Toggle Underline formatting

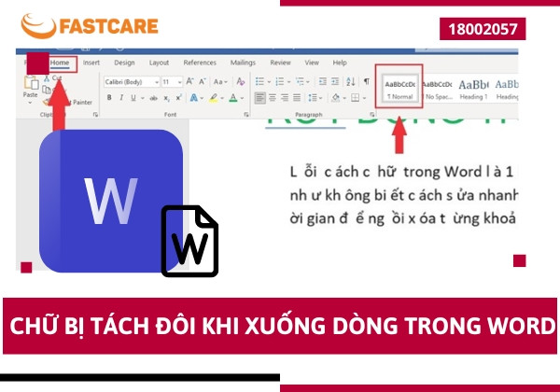pos(133,98)
